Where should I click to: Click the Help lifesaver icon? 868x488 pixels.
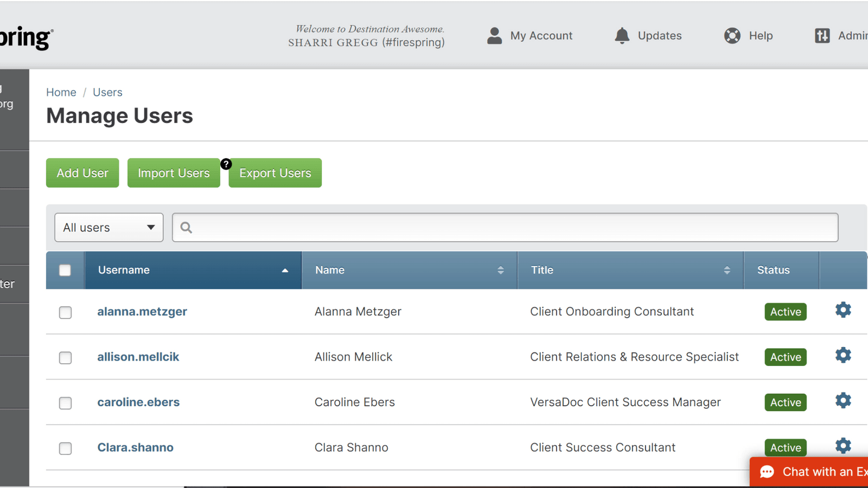(x=732, y=36)
